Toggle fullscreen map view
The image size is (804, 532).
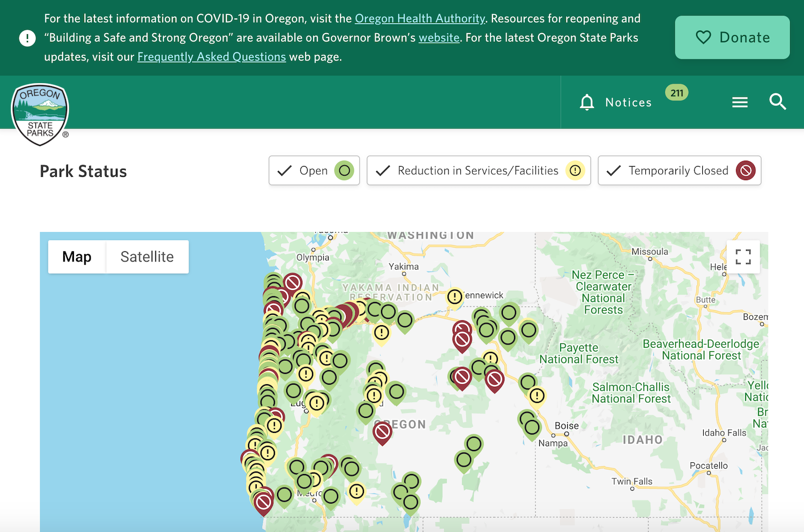tap(743, 257)
